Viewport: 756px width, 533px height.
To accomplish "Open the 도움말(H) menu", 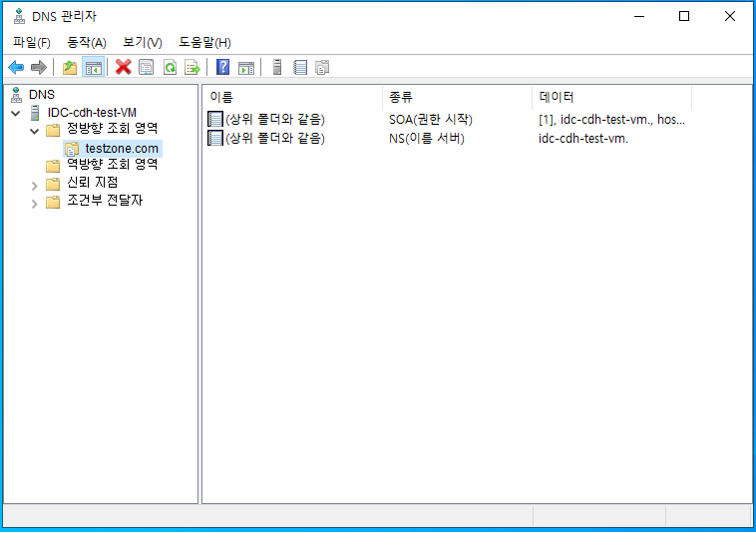I will pos(204,43).
